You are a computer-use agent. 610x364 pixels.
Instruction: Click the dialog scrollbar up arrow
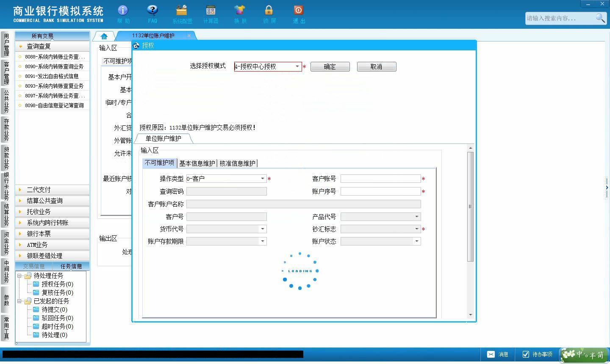[x=470, y=148]
